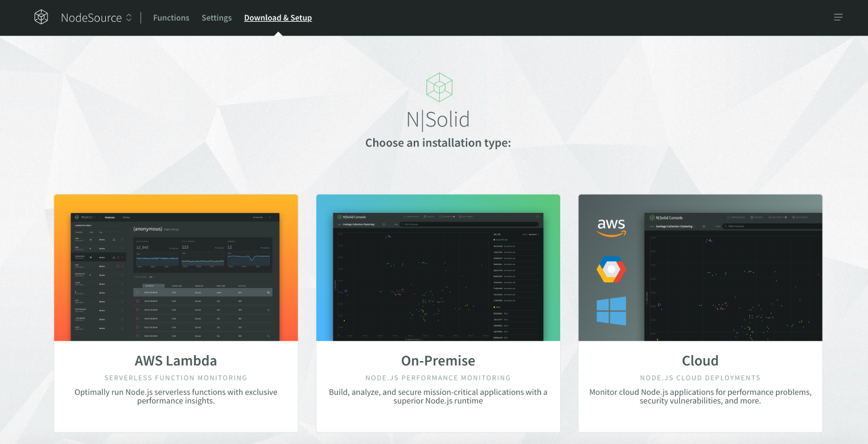Choose the AWS Lambda installation title
The image size is (868, 444).
pyautogui.click(x=176, y=361)
